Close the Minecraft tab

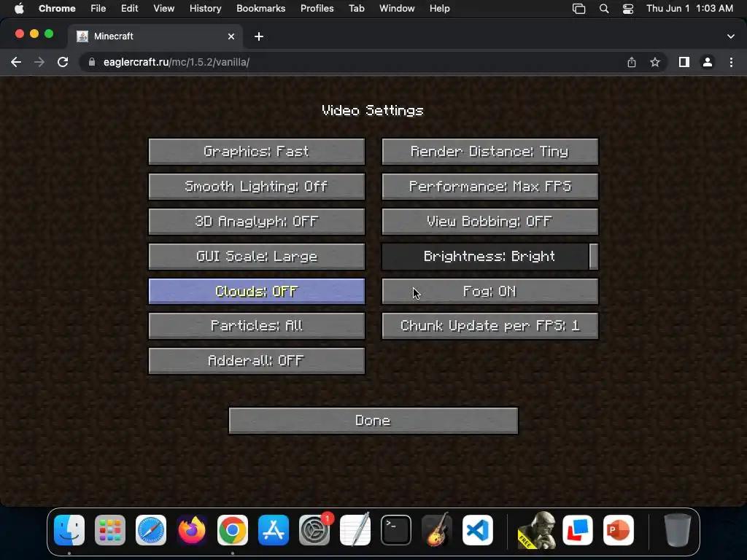(231, 36)
